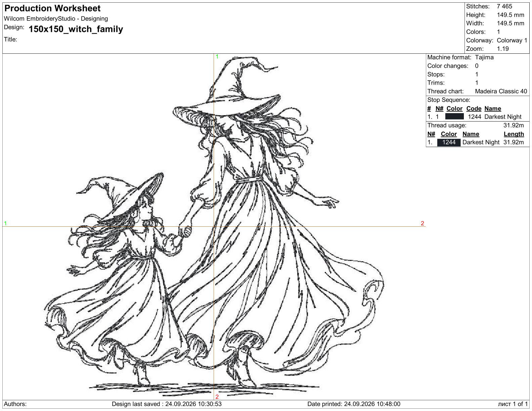The height and width of the screenshot is (411, 532).
Task: Click the Machine format Tajima value
Action: tap(484, 57)
